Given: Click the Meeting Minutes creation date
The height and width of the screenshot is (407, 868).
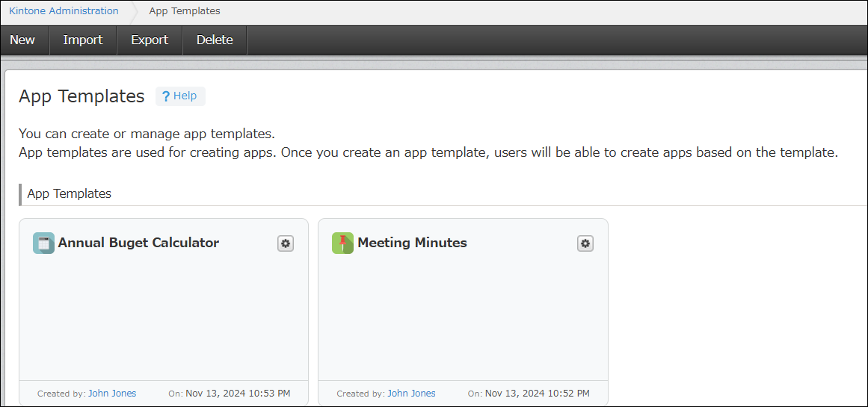Looking at the screenshot, I should click(537, 393).
